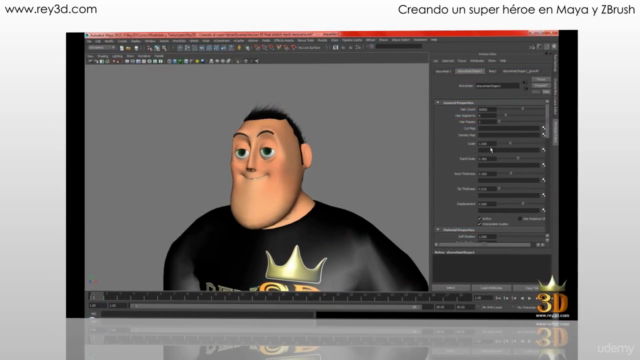Toggle the joints selection mask icon
Screen dimensions: 640x360
coord(187,48)
